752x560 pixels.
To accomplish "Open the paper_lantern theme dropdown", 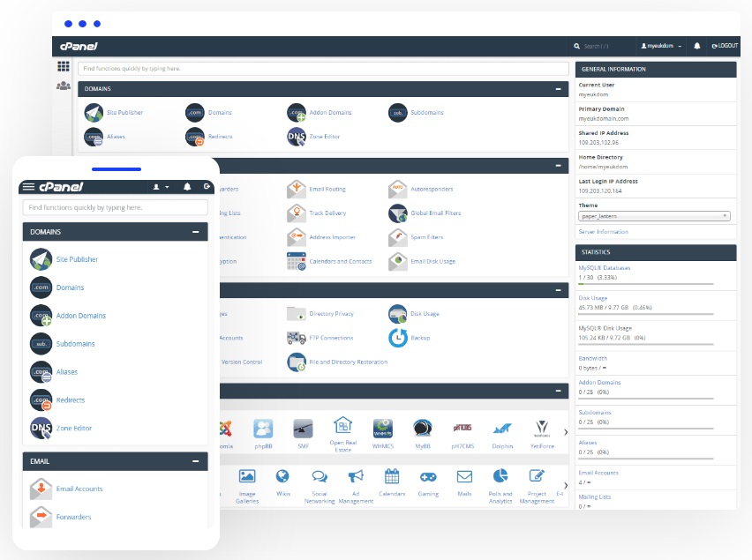I will click(654, 215).
